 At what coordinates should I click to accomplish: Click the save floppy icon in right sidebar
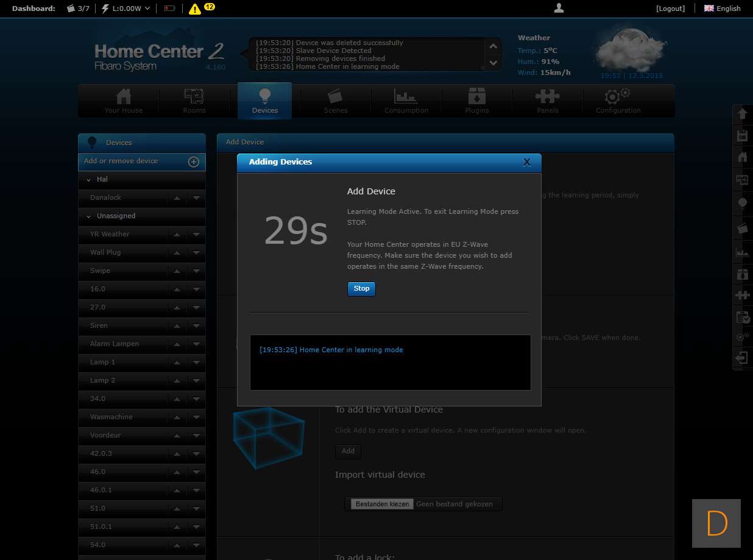(742, 135)
